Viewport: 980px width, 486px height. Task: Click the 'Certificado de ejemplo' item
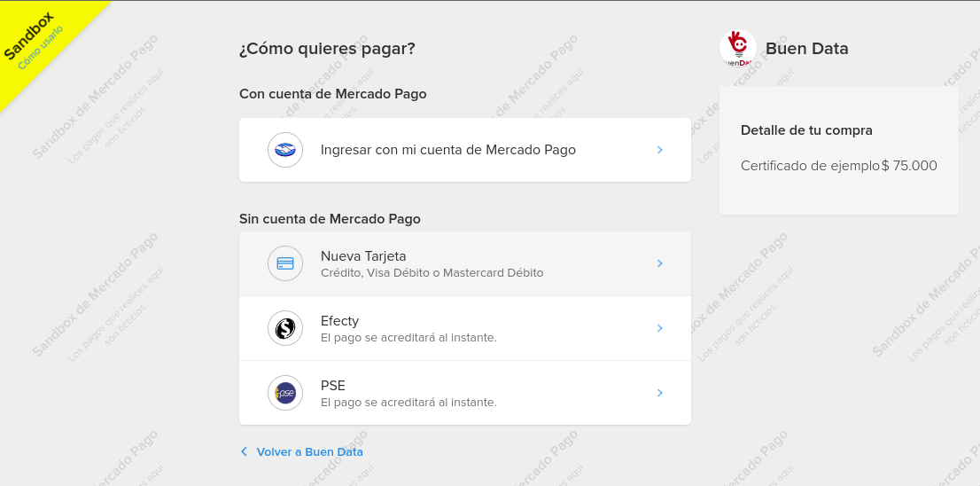point(810,166)
